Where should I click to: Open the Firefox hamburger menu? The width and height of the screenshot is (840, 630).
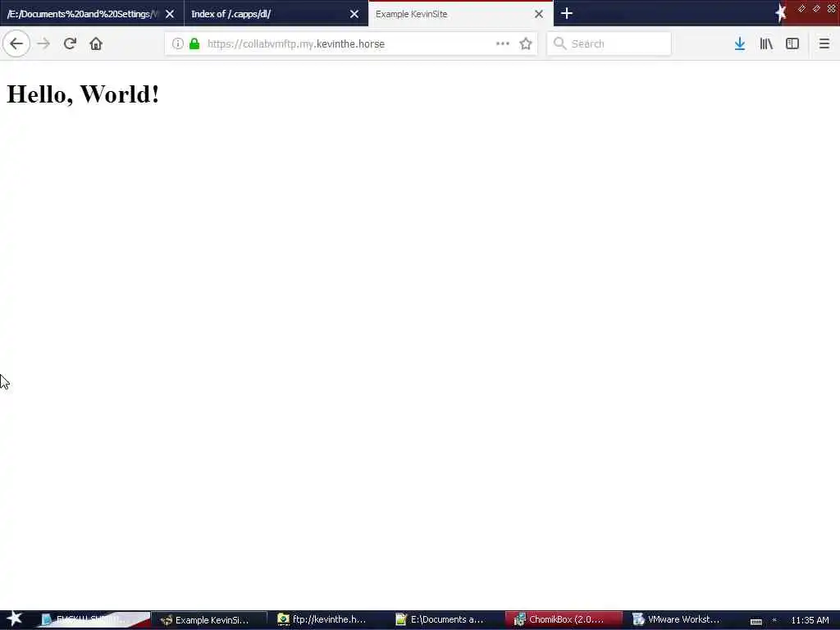[824, 44]
